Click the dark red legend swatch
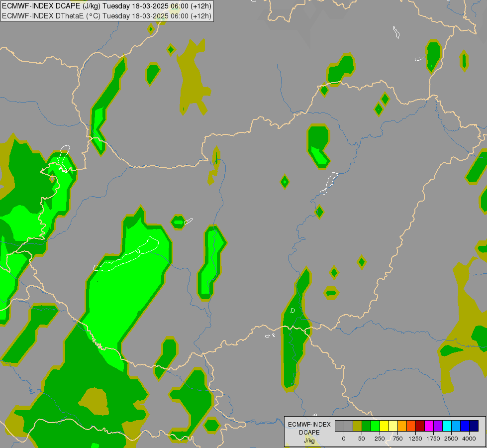 click(x=420, y=426)
